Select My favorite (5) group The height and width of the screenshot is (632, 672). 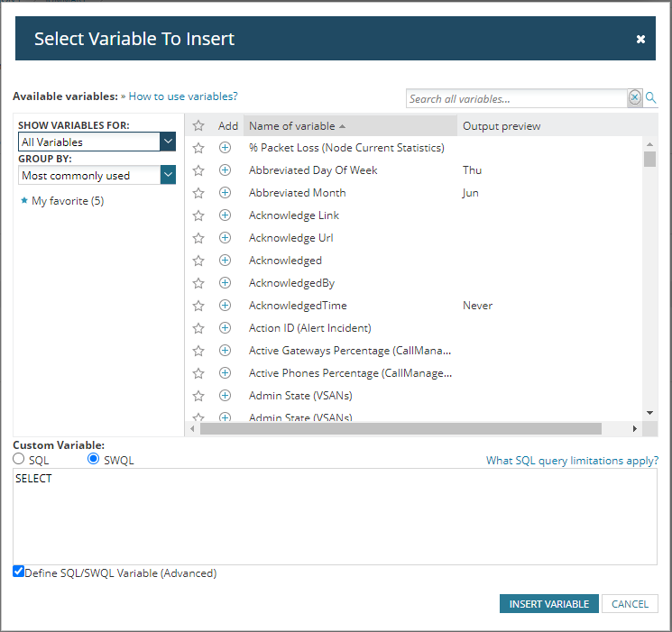tap(67, 201)
